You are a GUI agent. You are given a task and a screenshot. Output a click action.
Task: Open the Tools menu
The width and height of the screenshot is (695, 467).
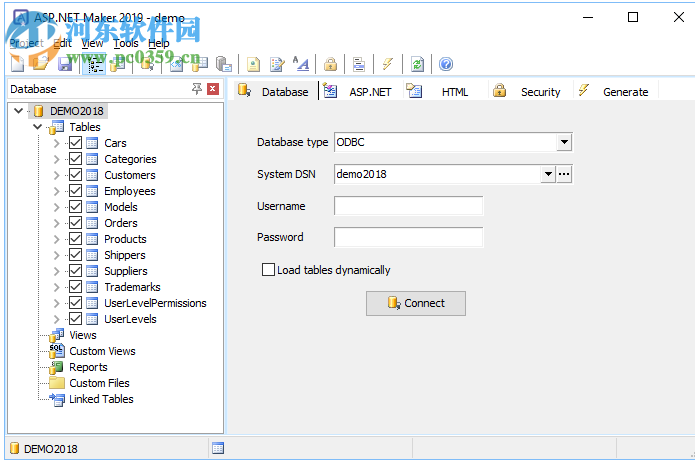pos(126,43)
